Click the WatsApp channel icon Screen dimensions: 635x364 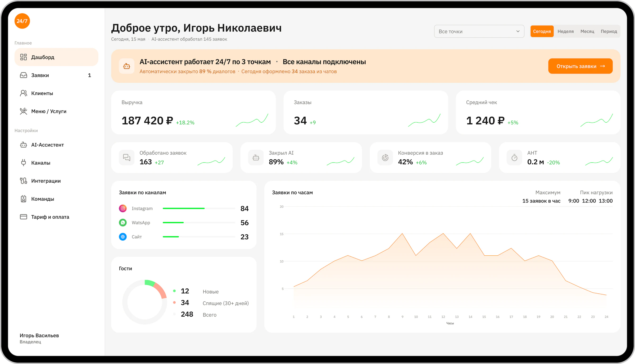click(123, 223)
